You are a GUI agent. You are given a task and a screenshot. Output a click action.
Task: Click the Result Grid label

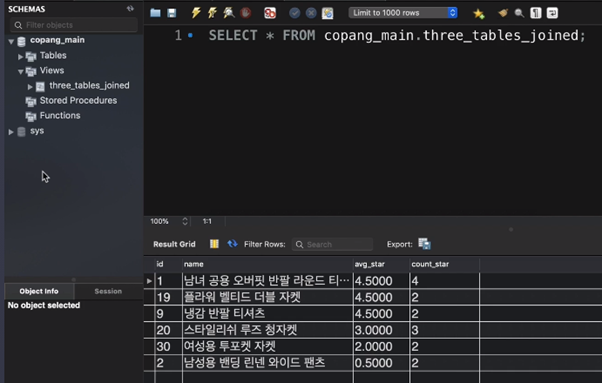[x=174, y=244]
